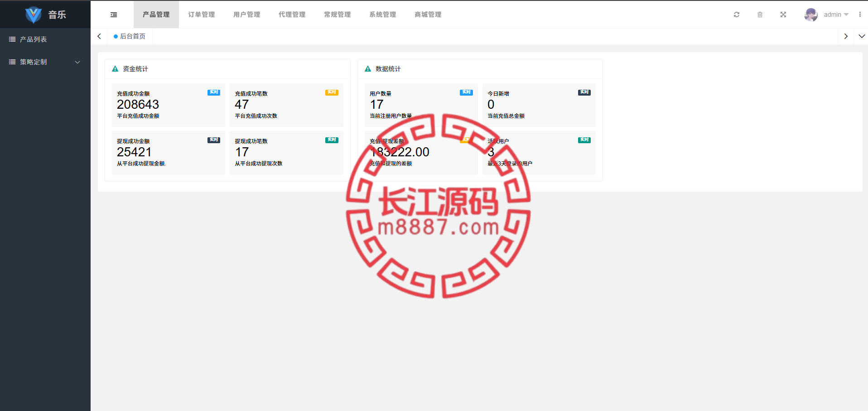Click the 平台充值成功金额 description text

tap(138, 116)
